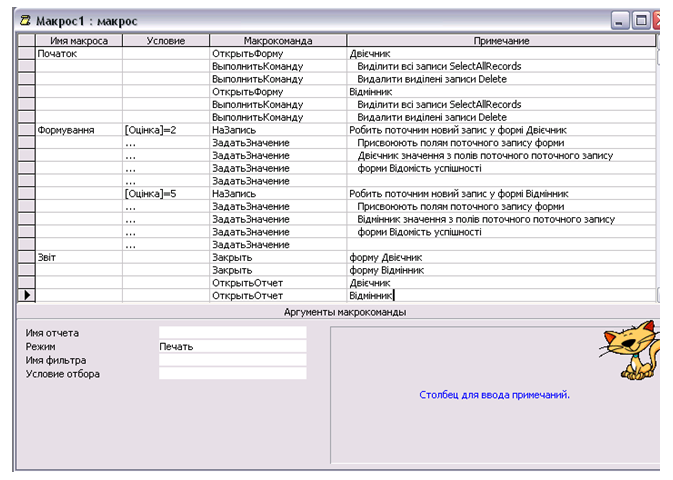Minimize the Макрос1 window
Screen dimensions: 673x480
pos(619,20)
